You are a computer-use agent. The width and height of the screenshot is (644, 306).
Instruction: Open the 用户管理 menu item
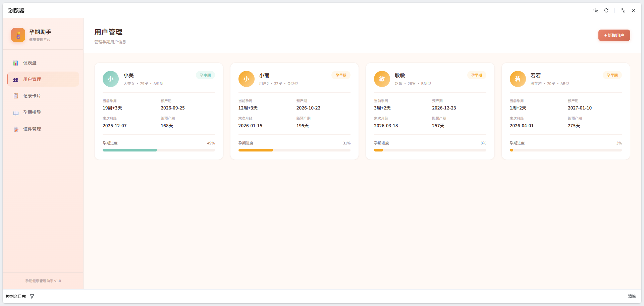[32, 80]
